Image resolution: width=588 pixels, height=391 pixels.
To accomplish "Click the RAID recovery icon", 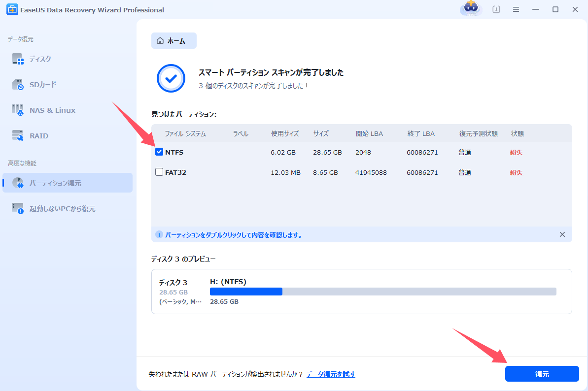I will (x=18, y=136).
